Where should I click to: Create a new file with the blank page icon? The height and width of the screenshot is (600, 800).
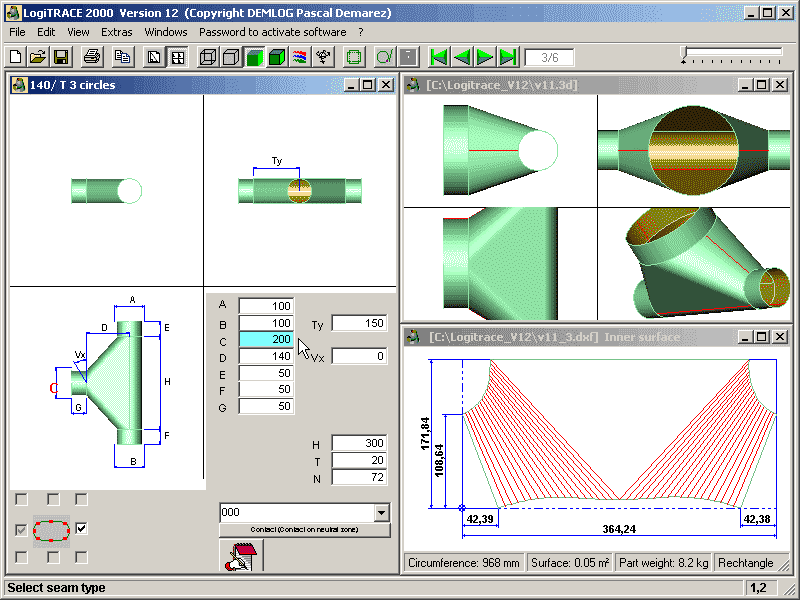pyautogui.click(x=15, y=57)
